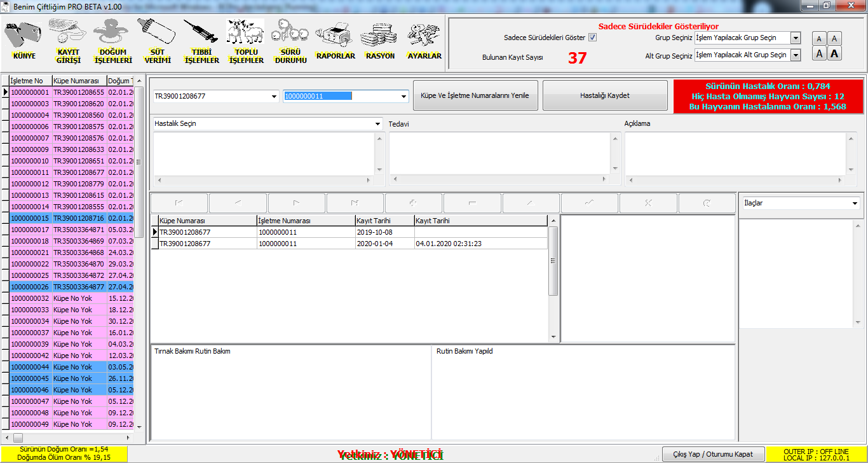Click Küpe Ve İşletme Numaralarını Yenile button
This screenshot has height=463, width=868.
tap(475, 95)
